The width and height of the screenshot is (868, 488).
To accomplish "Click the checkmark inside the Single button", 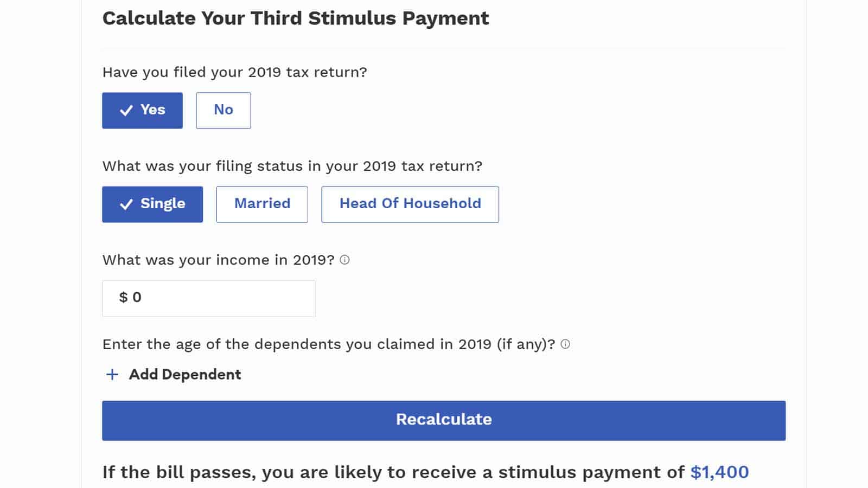I will coord(126,204).
